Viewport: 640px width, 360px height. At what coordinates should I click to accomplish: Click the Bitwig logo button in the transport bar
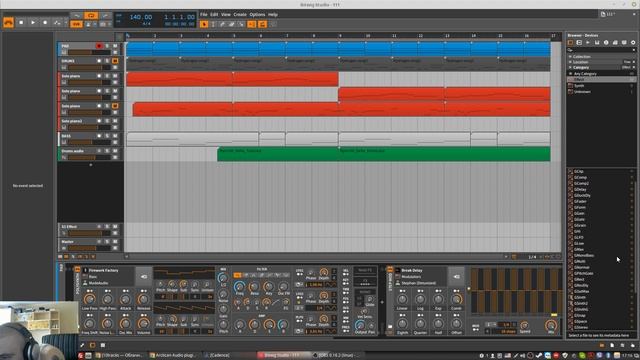[x=9, y=22]
